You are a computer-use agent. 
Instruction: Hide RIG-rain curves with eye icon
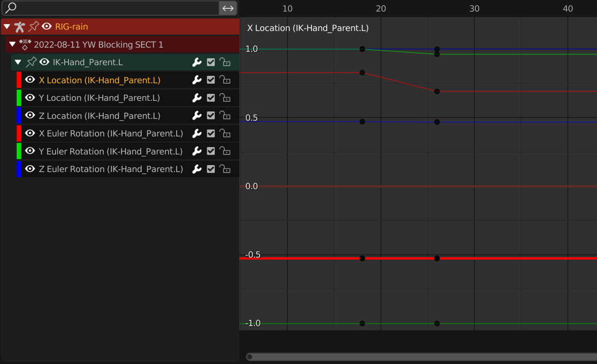point(47,26)
